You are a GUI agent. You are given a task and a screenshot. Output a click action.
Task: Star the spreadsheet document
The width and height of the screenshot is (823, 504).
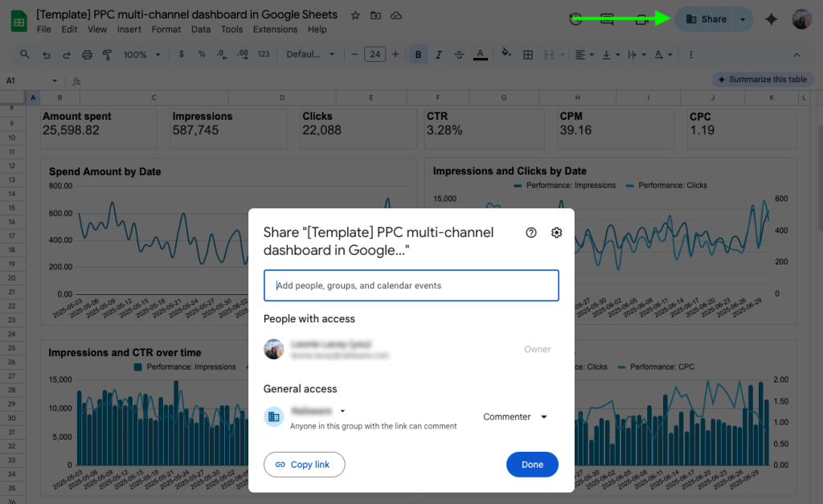(x=355, y=15)
